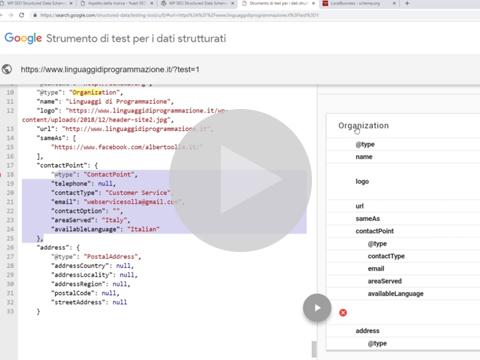Viewport: 480px width, 360px height.
Task: Close the Strumento di test per i dati tab
Action: pos(313,3)
